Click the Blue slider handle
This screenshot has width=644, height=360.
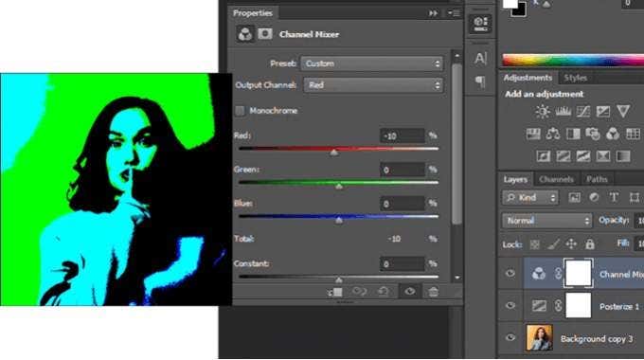point(339,221)
